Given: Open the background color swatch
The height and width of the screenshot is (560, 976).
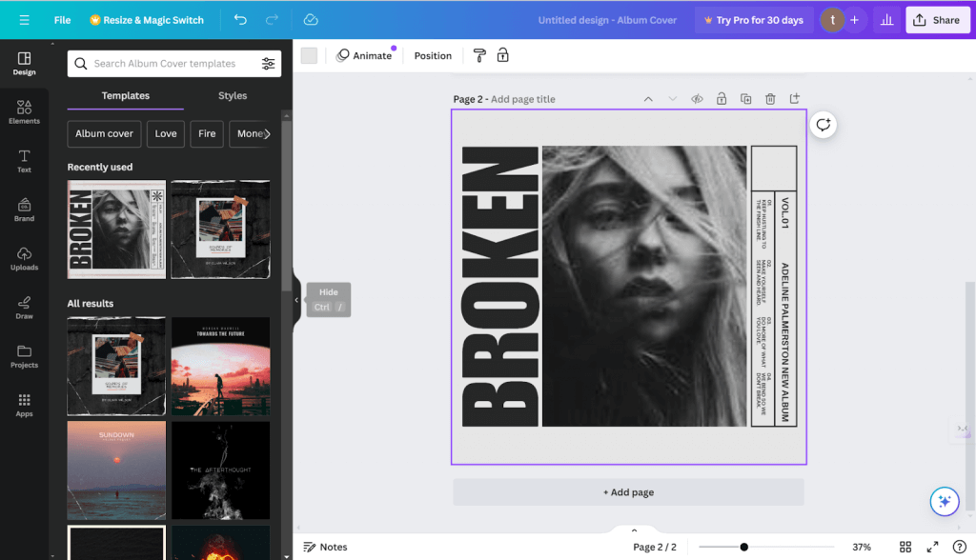Looking at the screenshot, I should 309,55.
